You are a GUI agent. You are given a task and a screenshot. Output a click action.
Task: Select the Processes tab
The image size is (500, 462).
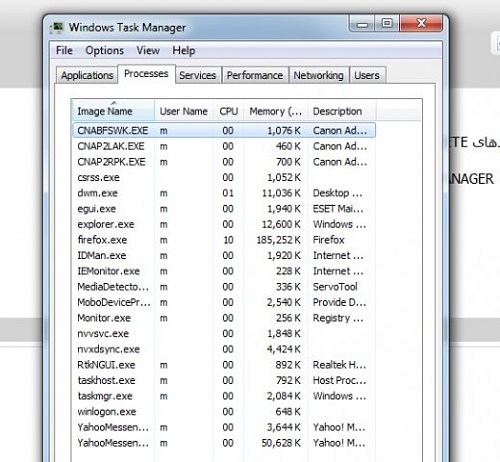[x=146, y=74]
